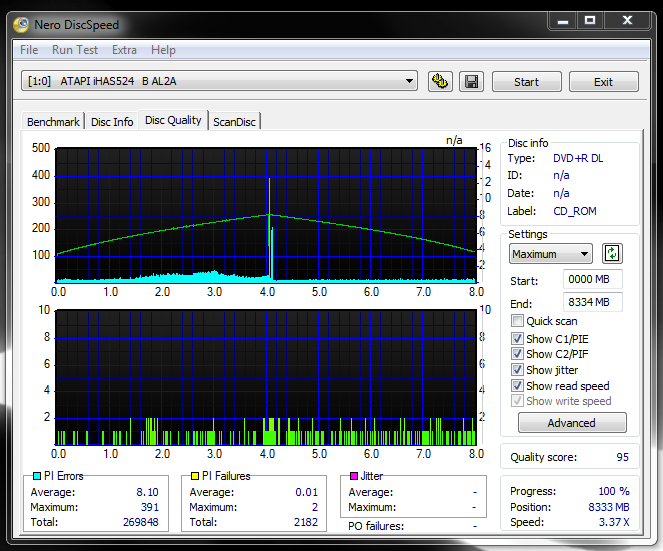The height and width of the screenshot is (551, 663).
Task: Toggle the Show C1/PIE checkbox
Action: pyautogui.click(x=517, y=338)
